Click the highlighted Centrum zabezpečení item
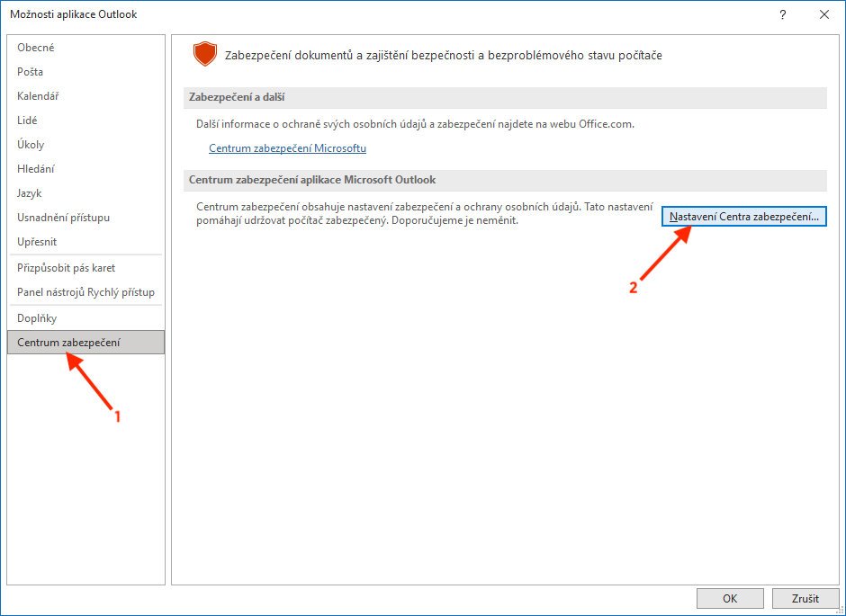Screen dimensions: 846x616 coord(68,343)
